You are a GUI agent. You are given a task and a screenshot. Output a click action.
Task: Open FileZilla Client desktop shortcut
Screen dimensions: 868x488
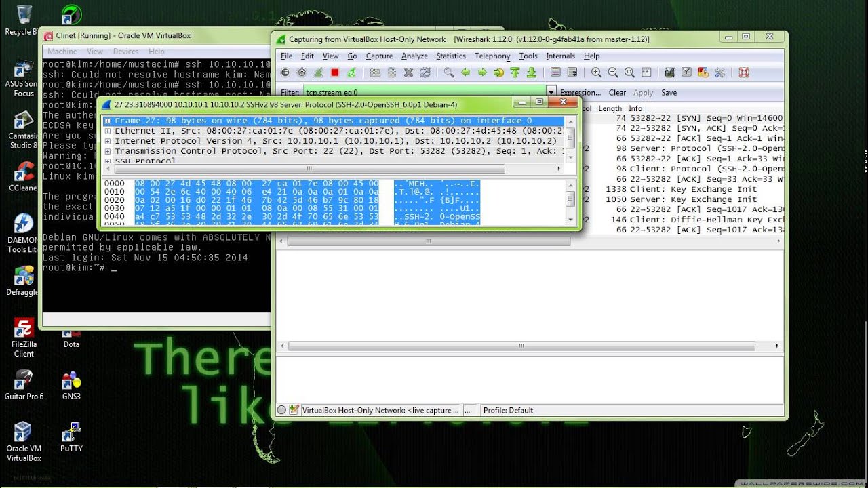pos(24,338)
